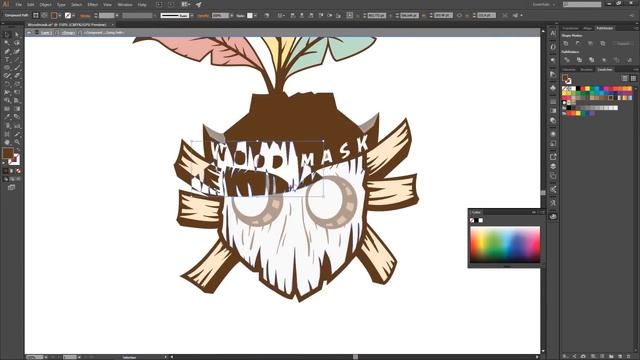Select the Hand tool
640x360 pixels.
(7, 142)
